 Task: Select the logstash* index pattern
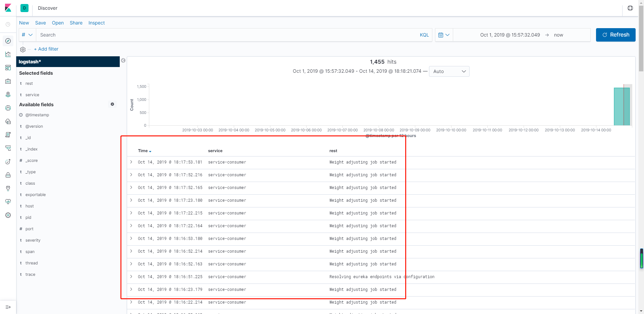pos(68,62)
